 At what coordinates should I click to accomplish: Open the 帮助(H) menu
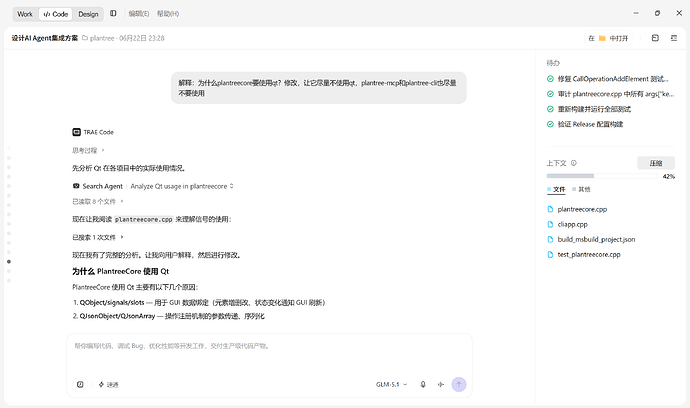point(168,14)
